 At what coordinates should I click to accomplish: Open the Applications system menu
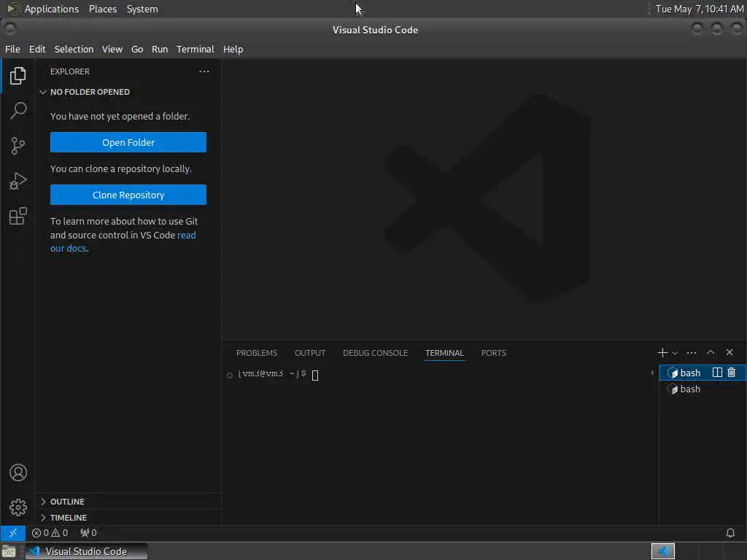52,9
